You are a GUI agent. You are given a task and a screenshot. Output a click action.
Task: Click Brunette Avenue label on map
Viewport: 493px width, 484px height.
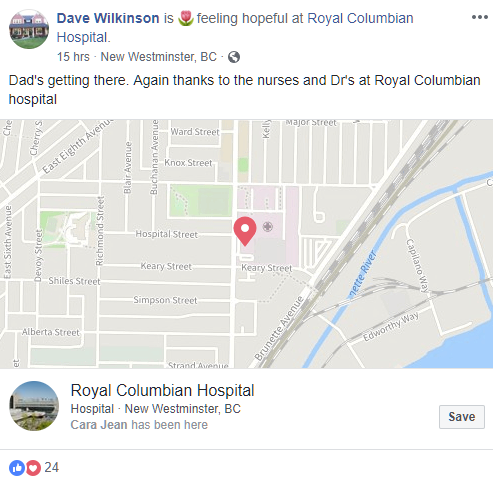279,328
